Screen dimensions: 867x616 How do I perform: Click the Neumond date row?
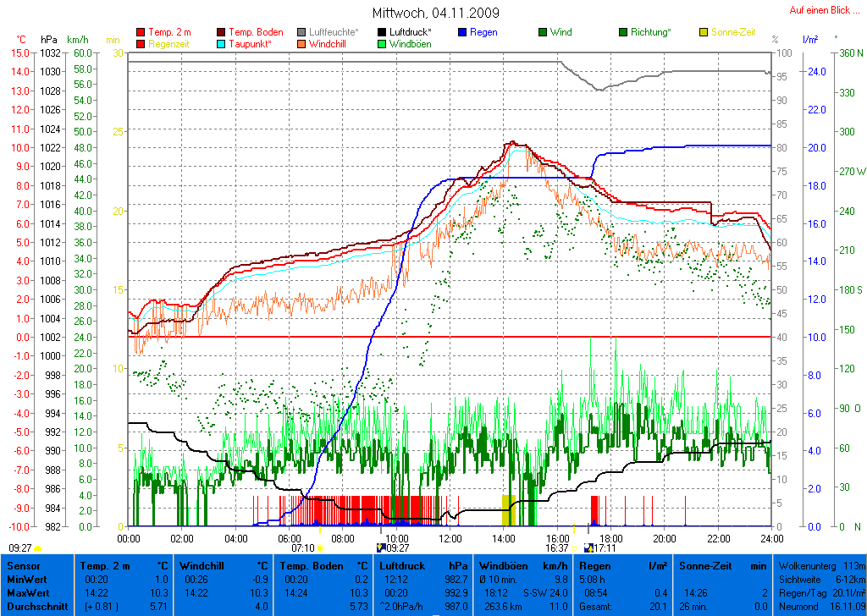820,607
